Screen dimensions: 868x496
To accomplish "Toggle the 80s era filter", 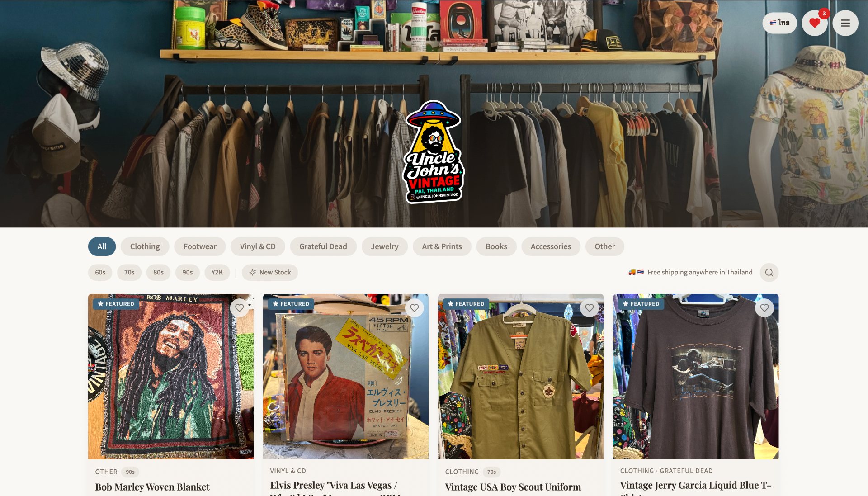I will click(x=158, y=273).
